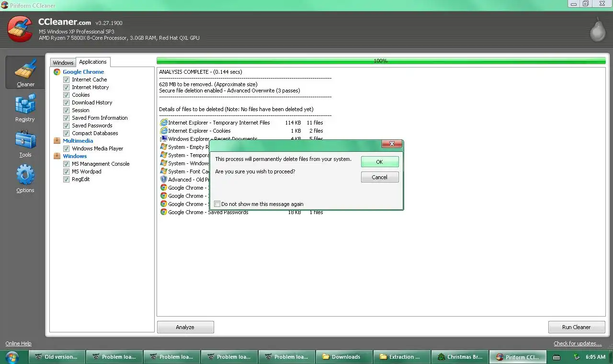Toggle the Compact Databases checkbox
Screen dimensions: 613x364
point(67,134)
